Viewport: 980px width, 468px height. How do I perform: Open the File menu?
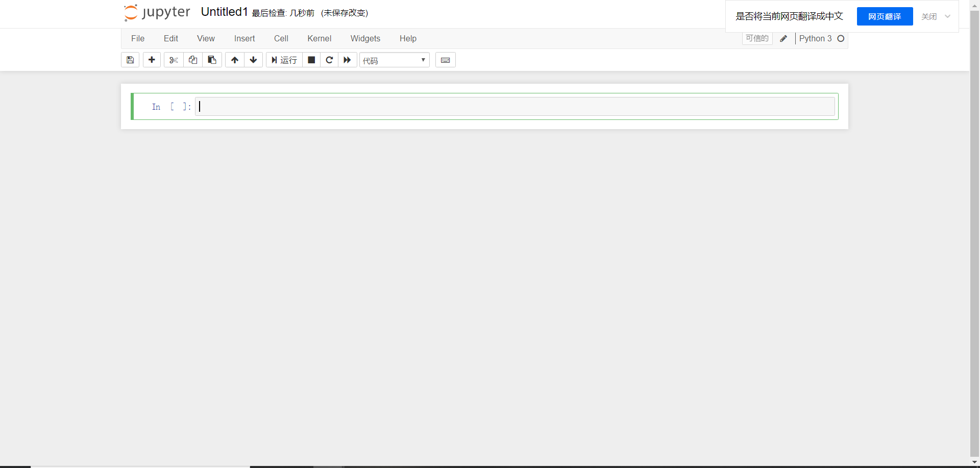click(x=138, y=39)
